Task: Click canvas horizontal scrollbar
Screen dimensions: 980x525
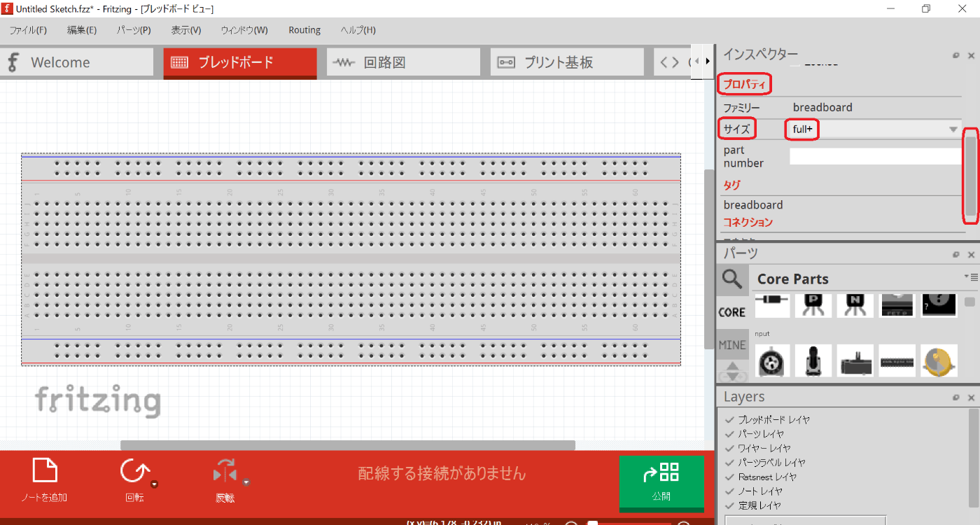Action: coord(348,445)
